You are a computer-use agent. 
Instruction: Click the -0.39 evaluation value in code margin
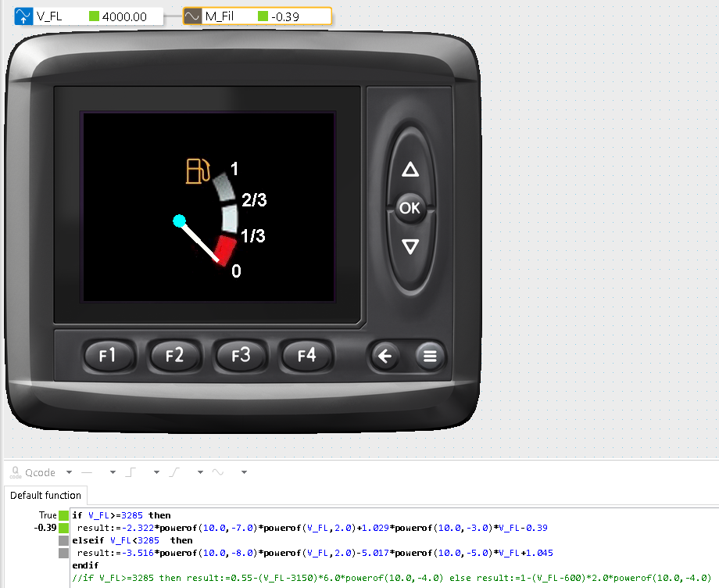[45, 528]
